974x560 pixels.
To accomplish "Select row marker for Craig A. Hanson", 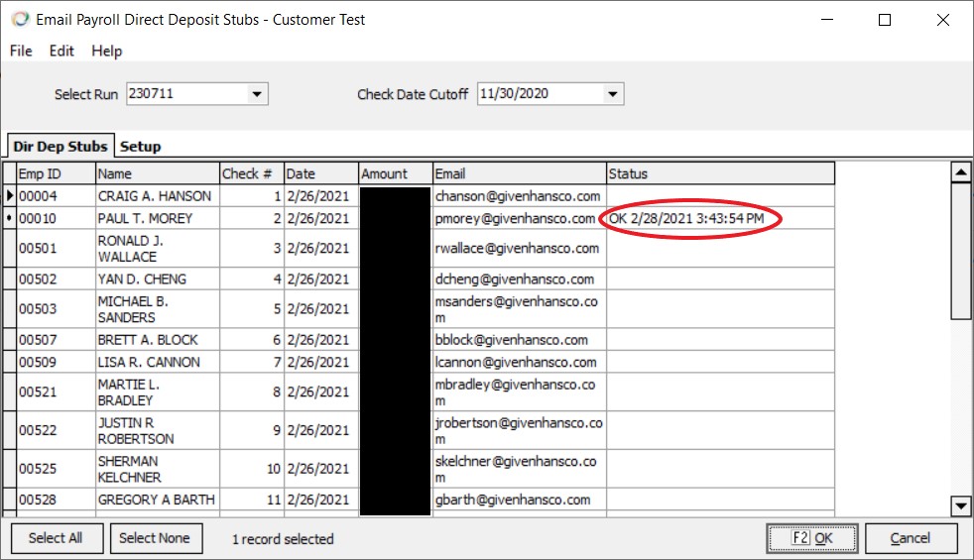I will tap(10, 196).
